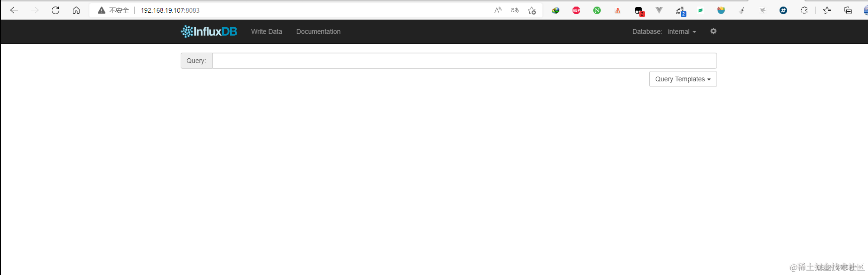Open the Write Data menu item

[266, 31]
